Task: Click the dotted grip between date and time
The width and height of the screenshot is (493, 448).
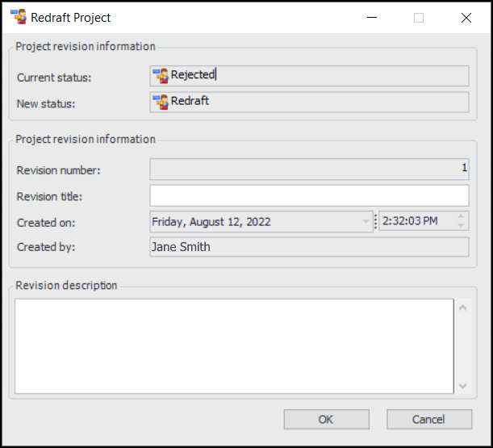Action: tap(375, 221)
